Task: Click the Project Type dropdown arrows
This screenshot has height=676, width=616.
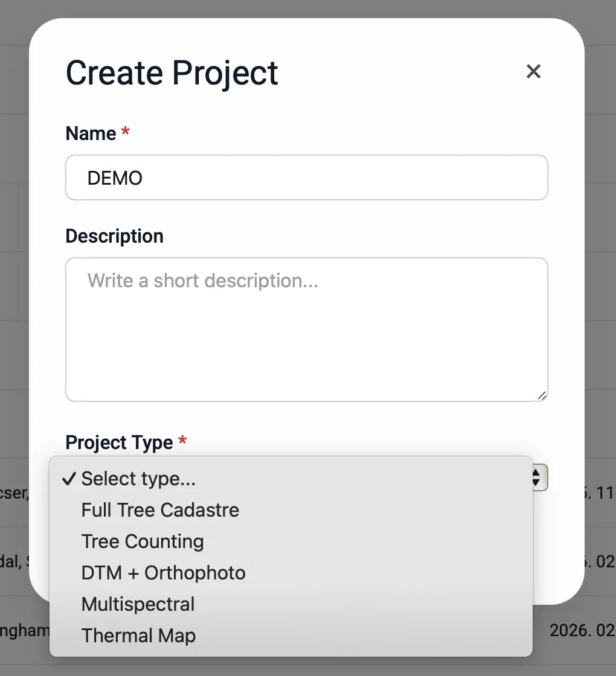Action: click(x=536, y=478)
